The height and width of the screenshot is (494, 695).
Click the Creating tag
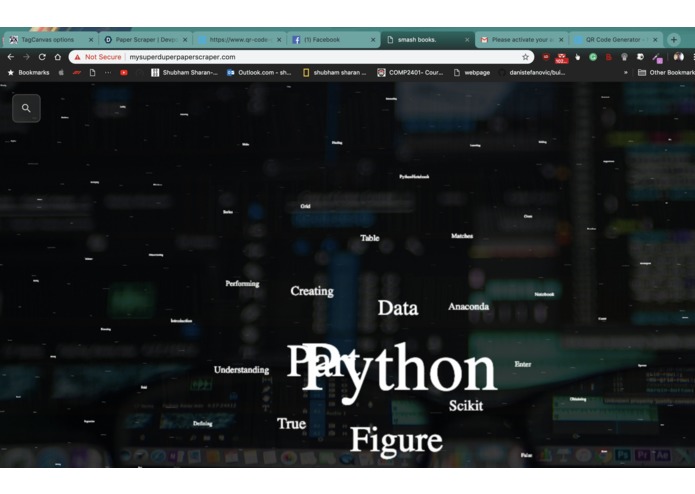[x=312, y=291]
